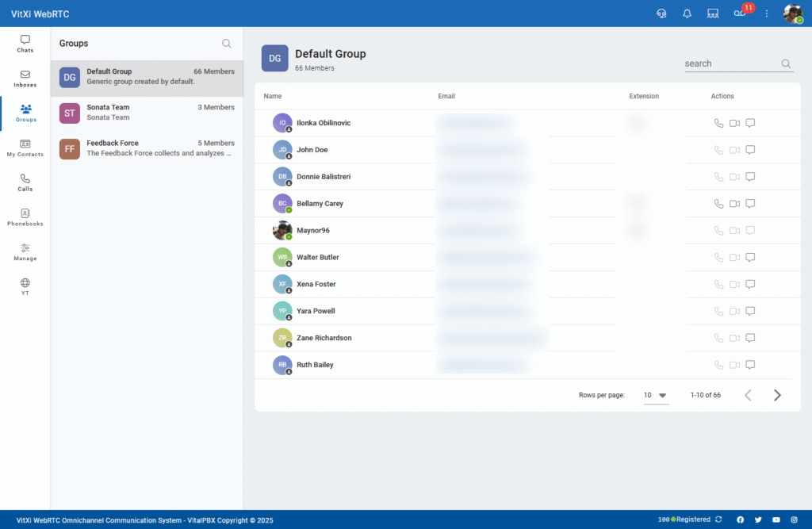Viewport: 812px width, 529px height.
Task: Go to next page of members
Action: click(x=777, y=395)
